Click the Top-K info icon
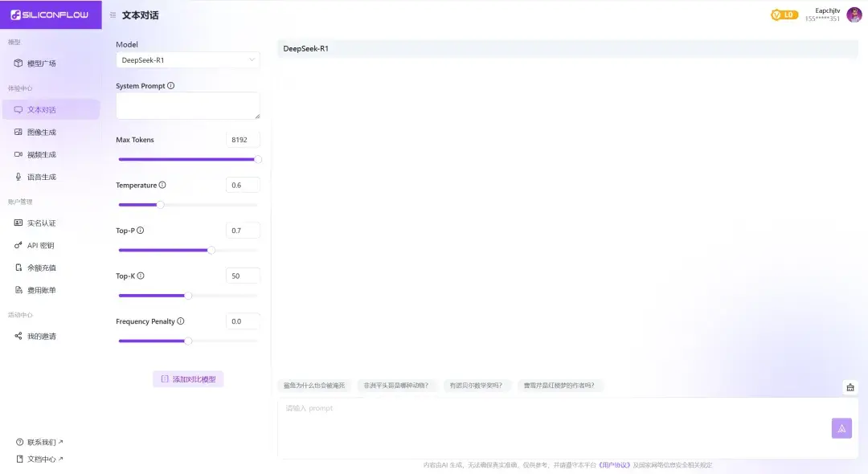 141,276
